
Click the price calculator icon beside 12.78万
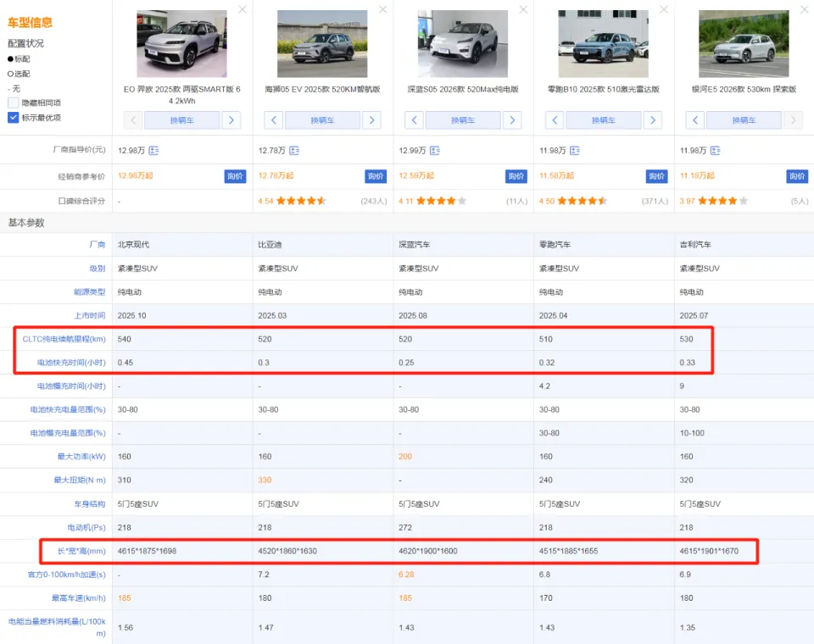click(294, 151)
